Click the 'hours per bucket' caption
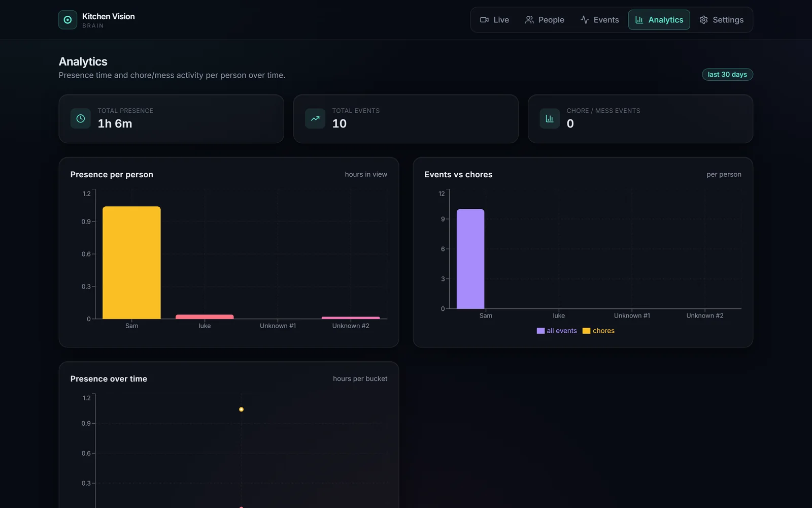The width and height of the screenshot is (812, 508). point(360,378)
